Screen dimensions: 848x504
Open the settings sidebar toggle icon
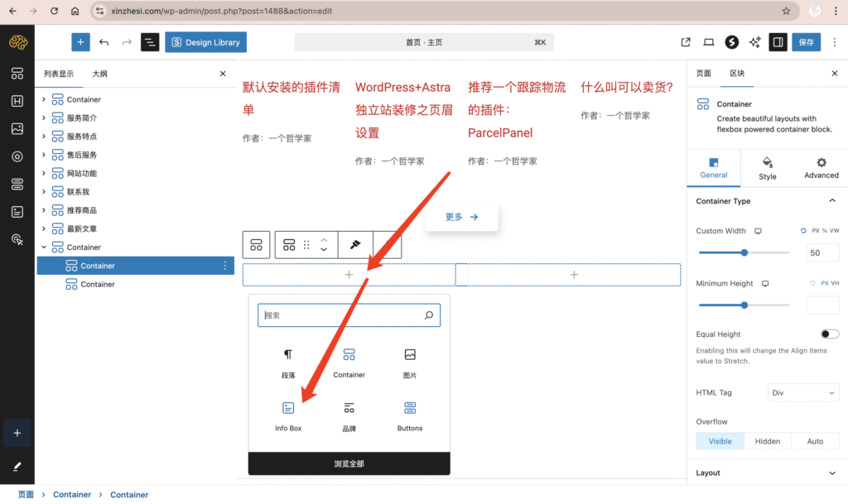(x=778, y=42)
